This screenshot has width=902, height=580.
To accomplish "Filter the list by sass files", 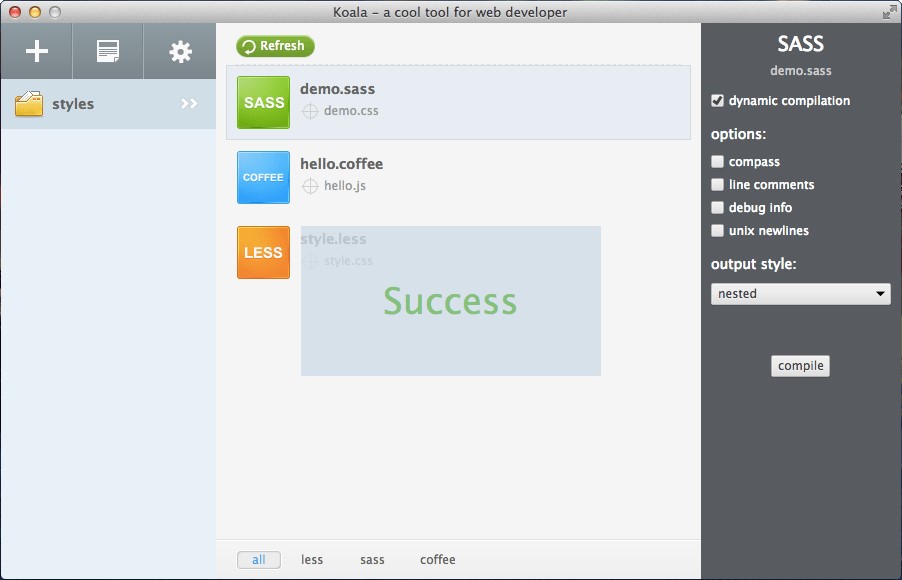I will point(372,559).
